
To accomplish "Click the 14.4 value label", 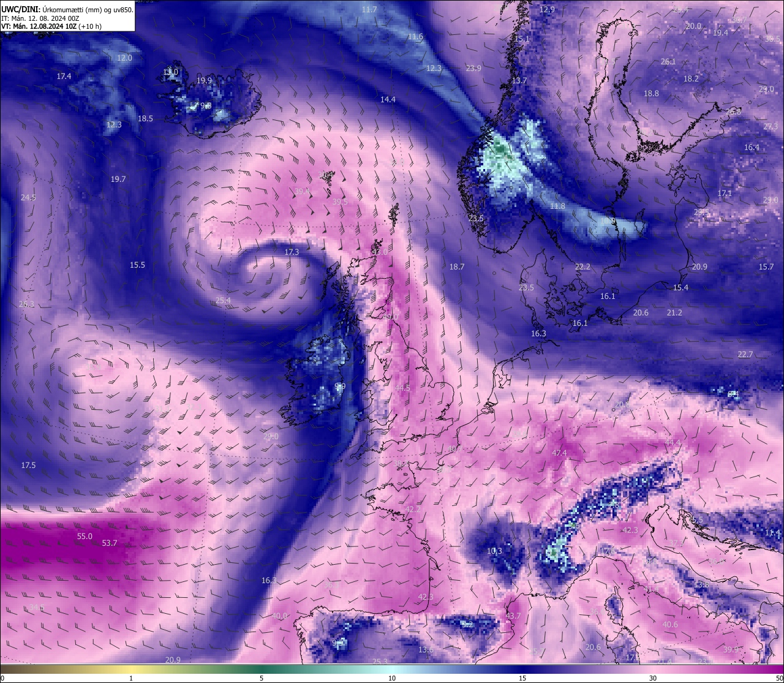I will (x=388, y=99).
